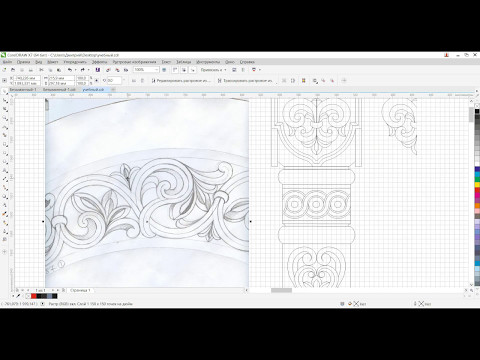Switch to Безымянный-1 document tab
Viewport: 480px width, 360px height.
tap(23, 90)
